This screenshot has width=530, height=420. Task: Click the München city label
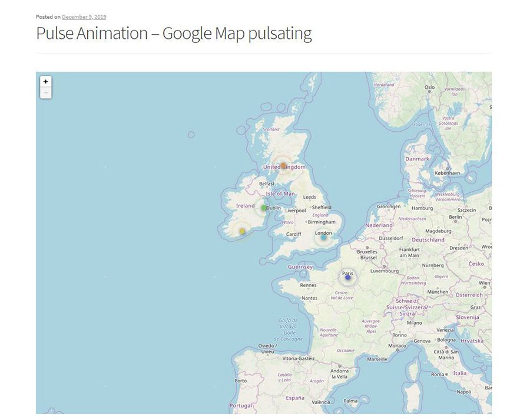tap(438, 292)
